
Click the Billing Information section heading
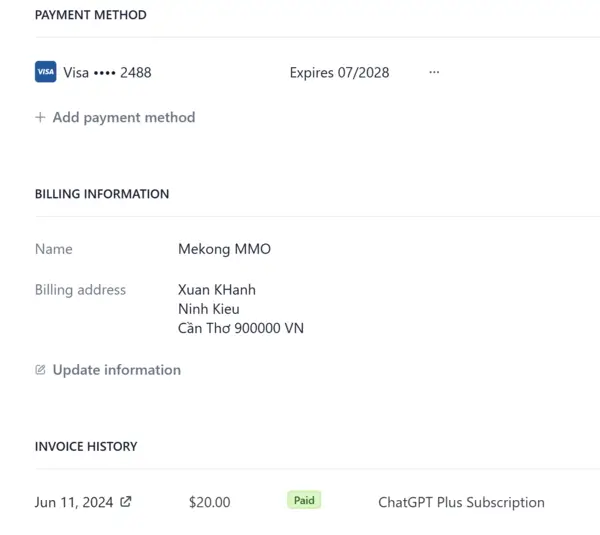point(102,194)
